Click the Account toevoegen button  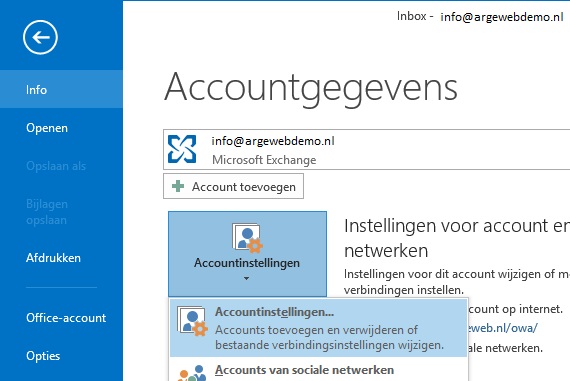pos(233,186)
